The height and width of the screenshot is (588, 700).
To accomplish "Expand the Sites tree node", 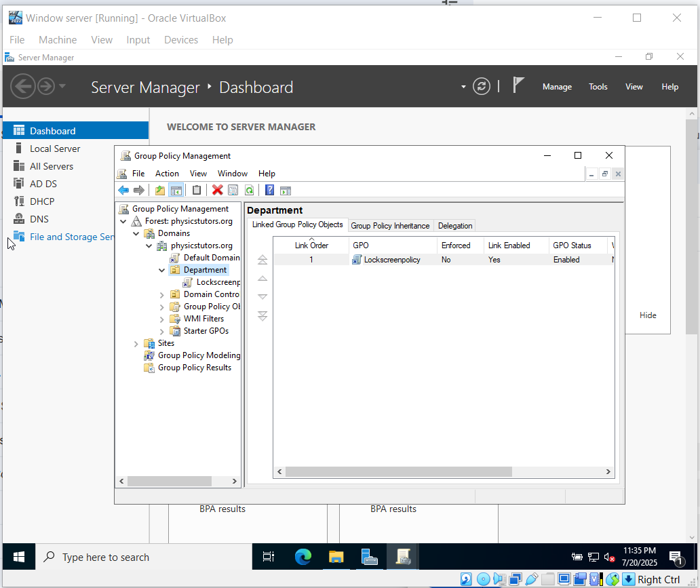I will tap(136, 343).
